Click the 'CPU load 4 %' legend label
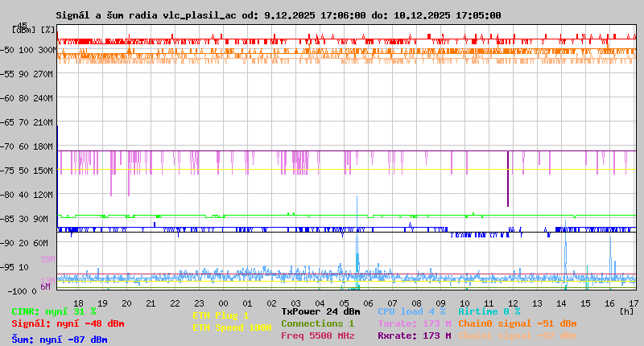 [x=411, y=311]
